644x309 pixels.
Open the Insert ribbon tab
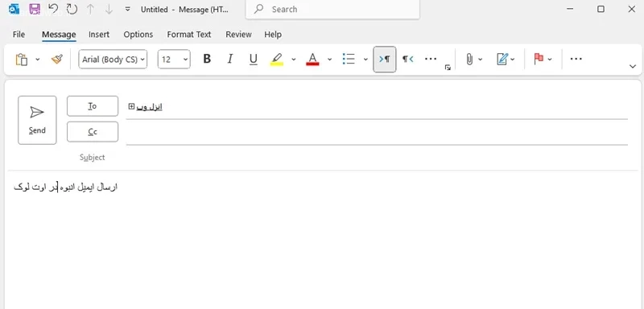pos(99,35)
